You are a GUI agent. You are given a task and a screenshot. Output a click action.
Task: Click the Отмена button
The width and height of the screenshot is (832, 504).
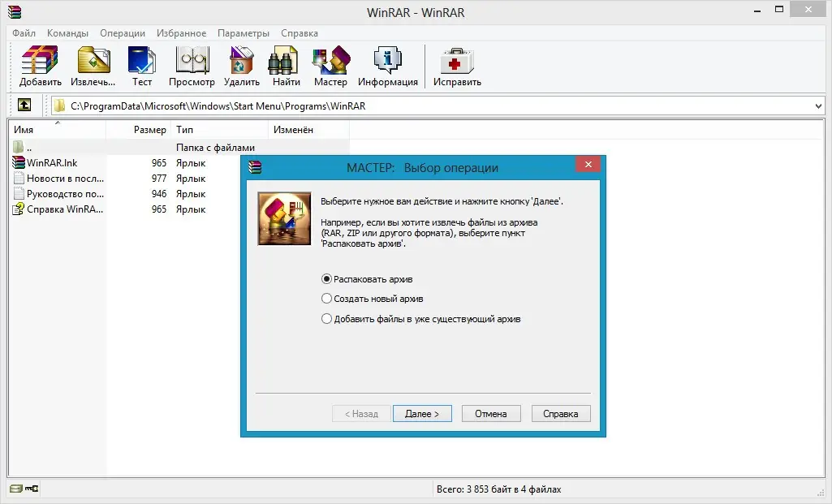pyautogui.click(x=491, y=414)
